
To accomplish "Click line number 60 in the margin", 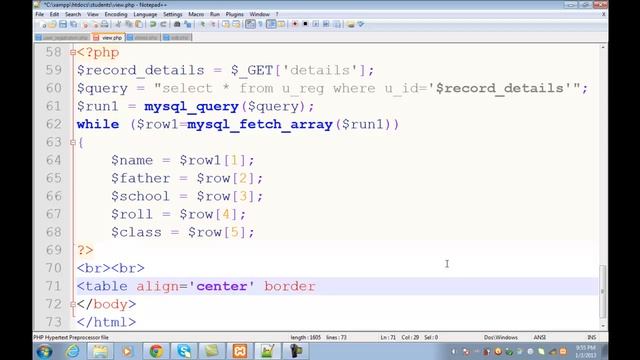I will pyautogui.click(x=53, y=88).
